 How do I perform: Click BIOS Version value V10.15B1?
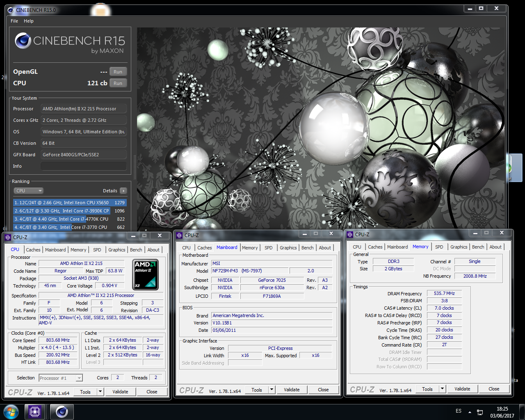tap(272, 323)
